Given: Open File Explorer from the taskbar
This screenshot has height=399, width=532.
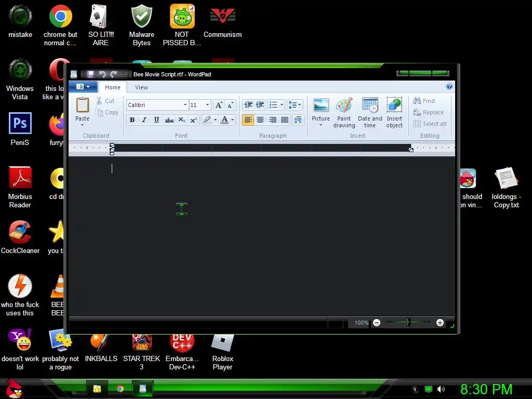Looking at the screenshot, I should tap(97, 389).
